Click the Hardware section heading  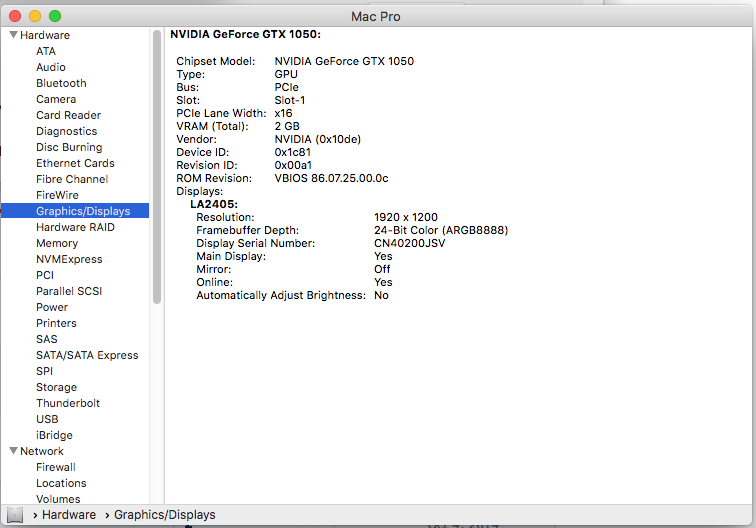45,35
